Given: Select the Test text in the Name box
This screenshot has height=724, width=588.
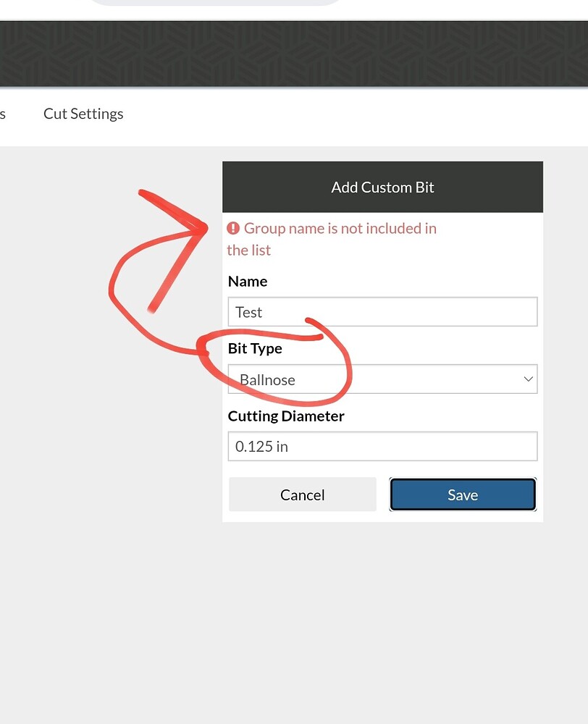Looking at the screenshot, I should 248,312.
